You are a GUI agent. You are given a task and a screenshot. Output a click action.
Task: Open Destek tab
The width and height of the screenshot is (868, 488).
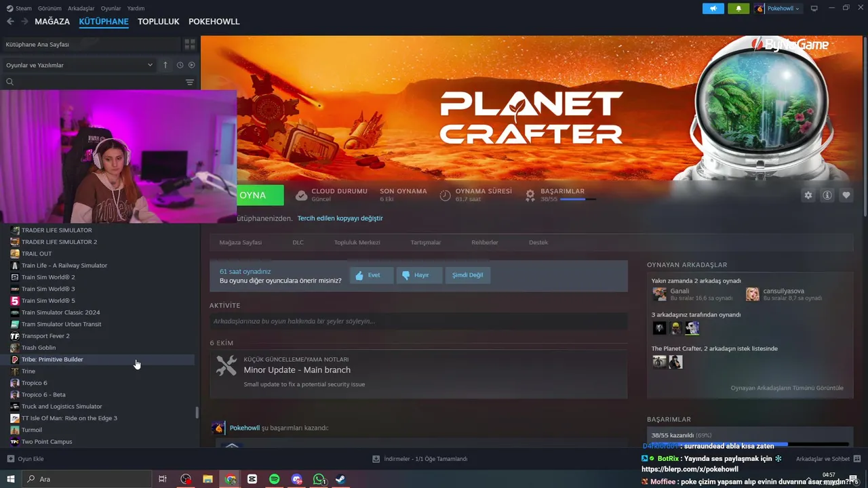pyautogui.click(x=538, y=242)
